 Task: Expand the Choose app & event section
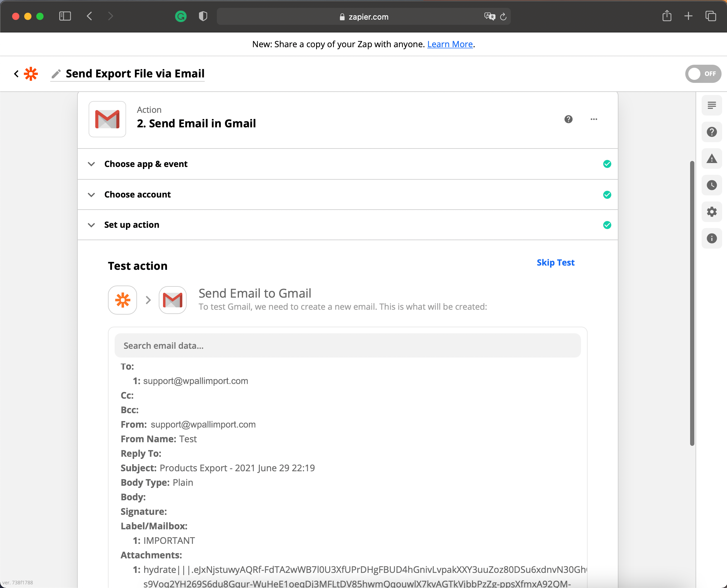coord(145,164)
